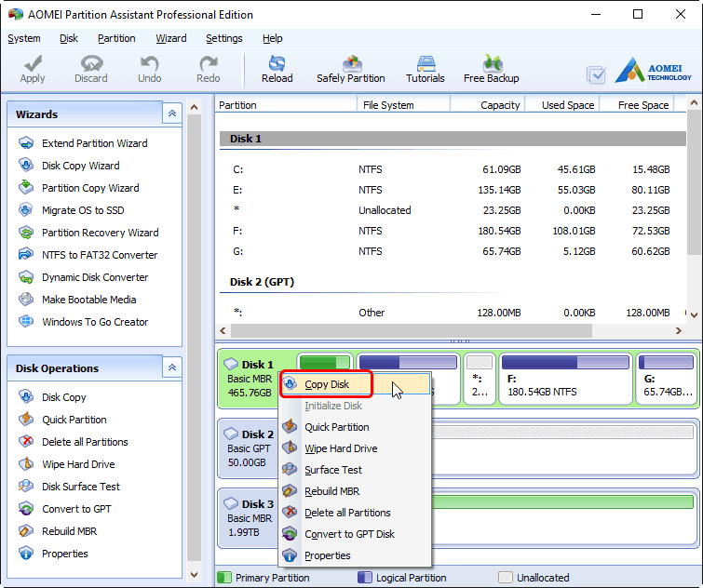Open the Safely Partition tool
703x588 pixels.
tap(351, 70)
